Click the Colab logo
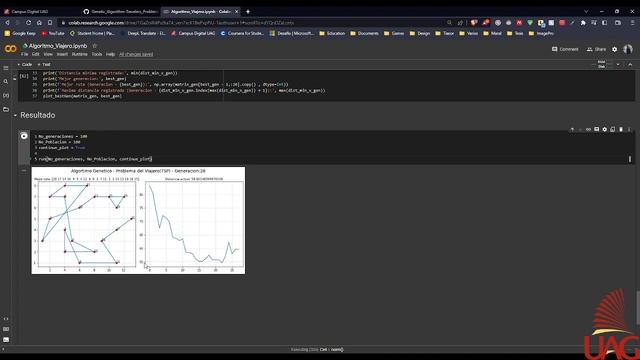The height and width of the screenshot is (360, 640). pyautogui.click(x=10, y=49)
